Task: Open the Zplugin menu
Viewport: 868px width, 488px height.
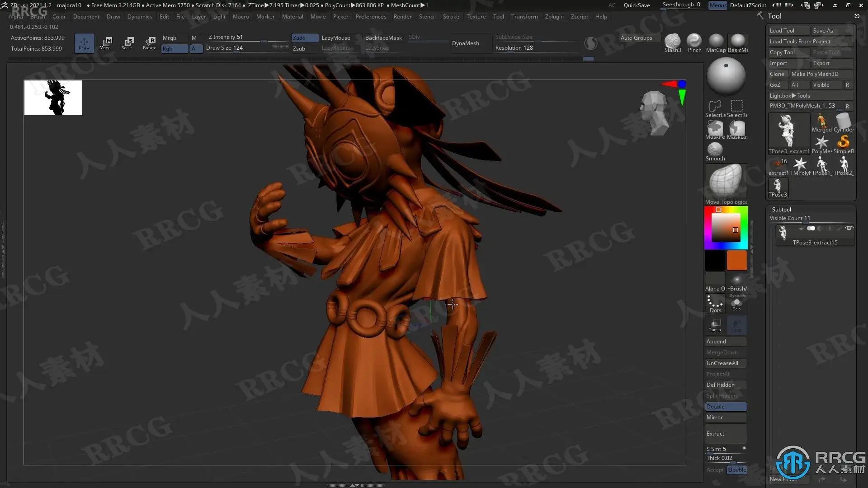Action: click(554, 17)
